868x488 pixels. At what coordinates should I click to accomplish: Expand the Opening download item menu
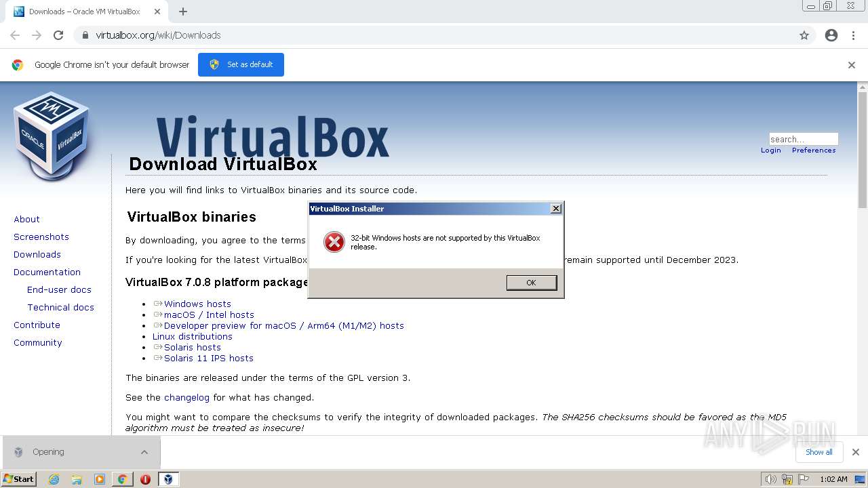point(144,452)
